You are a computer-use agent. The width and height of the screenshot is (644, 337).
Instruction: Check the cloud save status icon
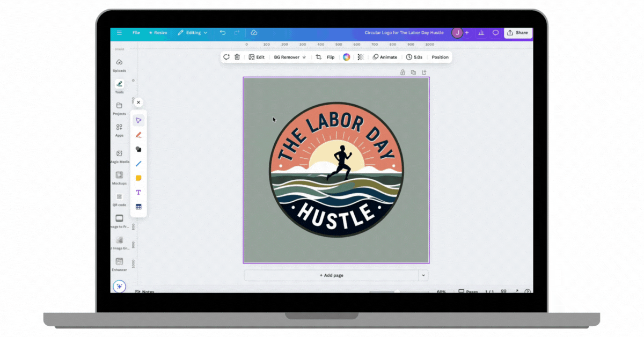pyautogui.click(x=254, y=33)
